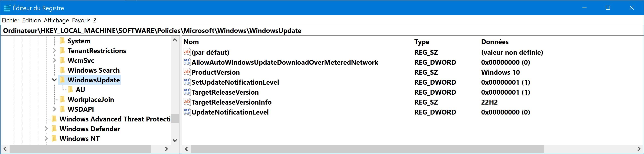Click the Registry Editor app icon in title bar

[x=7, y=8]
